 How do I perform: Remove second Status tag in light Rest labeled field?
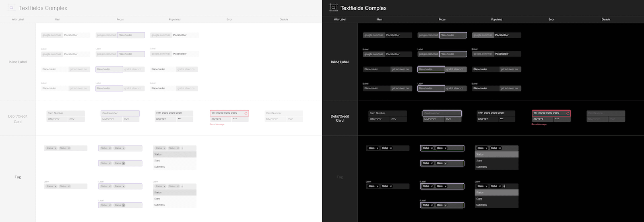[69, 186]
